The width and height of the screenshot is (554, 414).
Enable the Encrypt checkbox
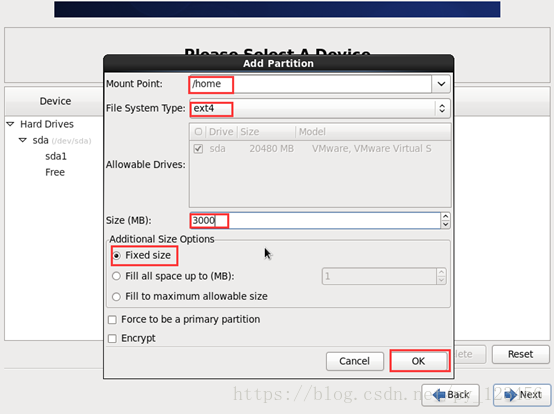(112, 338)
